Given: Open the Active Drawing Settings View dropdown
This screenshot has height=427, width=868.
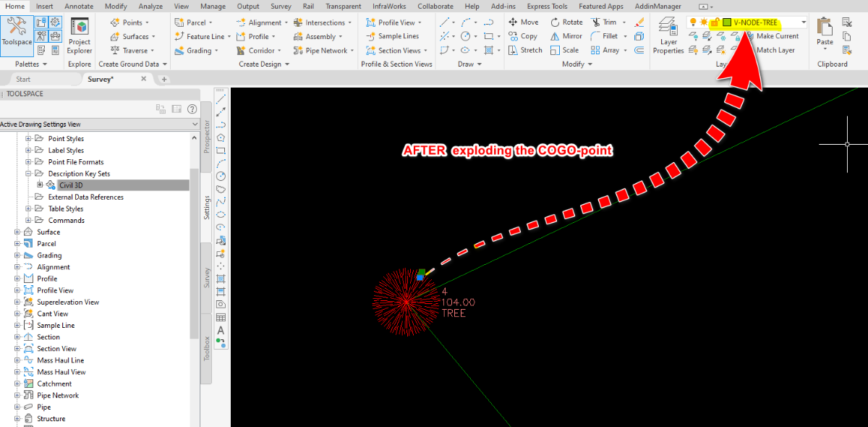Looking at the screenshot, I should point(194,124).
